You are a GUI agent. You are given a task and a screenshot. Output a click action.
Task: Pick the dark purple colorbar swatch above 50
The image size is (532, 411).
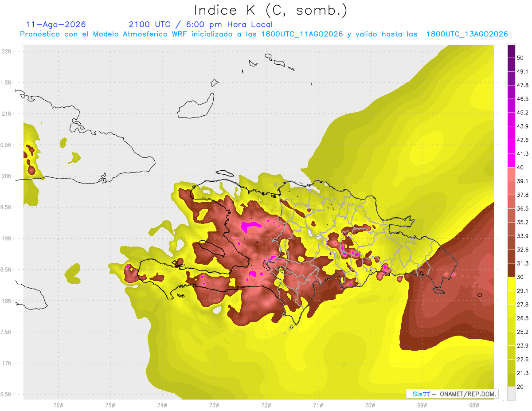(x=511, y=51)
